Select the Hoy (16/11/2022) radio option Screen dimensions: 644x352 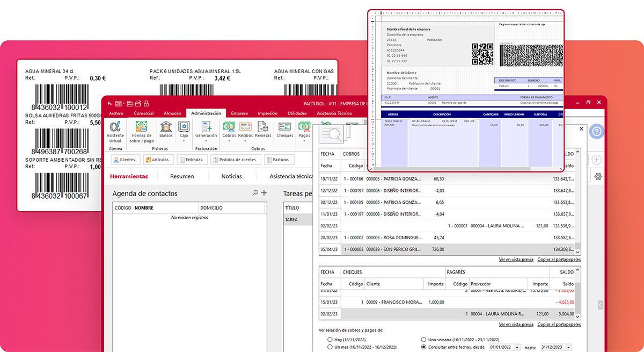(x=330, y=340)
